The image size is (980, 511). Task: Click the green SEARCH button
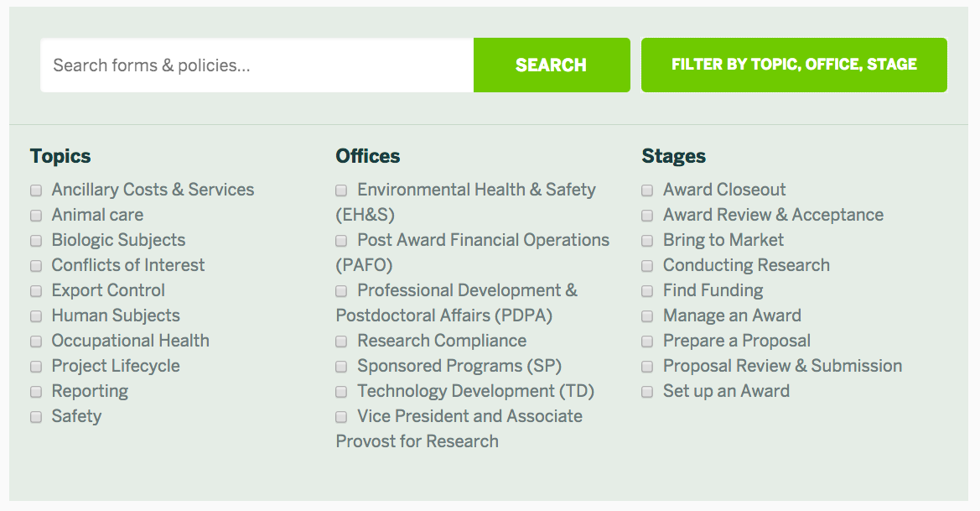coord(552,65)
